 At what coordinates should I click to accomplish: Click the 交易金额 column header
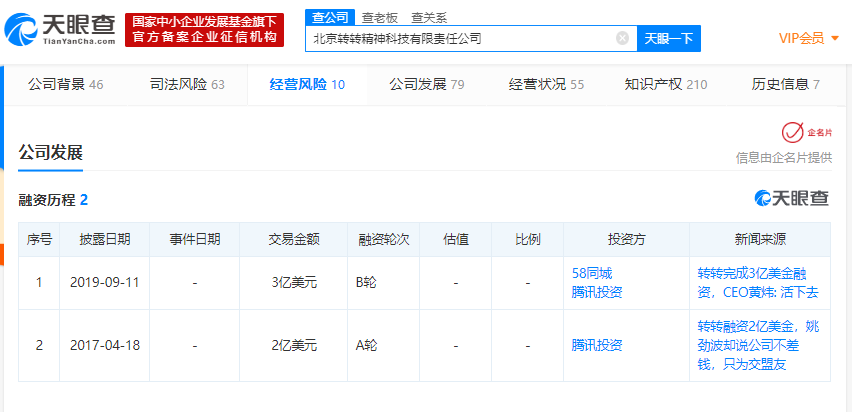[x=293, y=239]
